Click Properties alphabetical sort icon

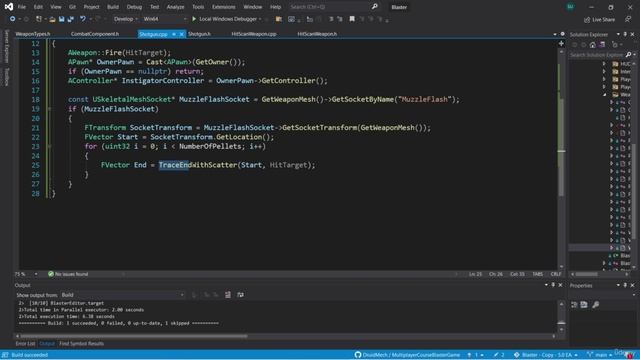point(584,304)
